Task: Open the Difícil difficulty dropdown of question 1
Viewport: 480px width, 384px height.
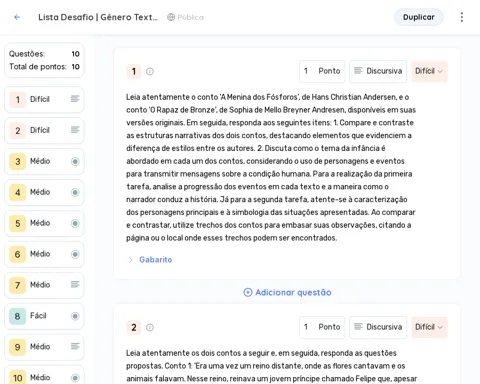Action: click(429, 71)
